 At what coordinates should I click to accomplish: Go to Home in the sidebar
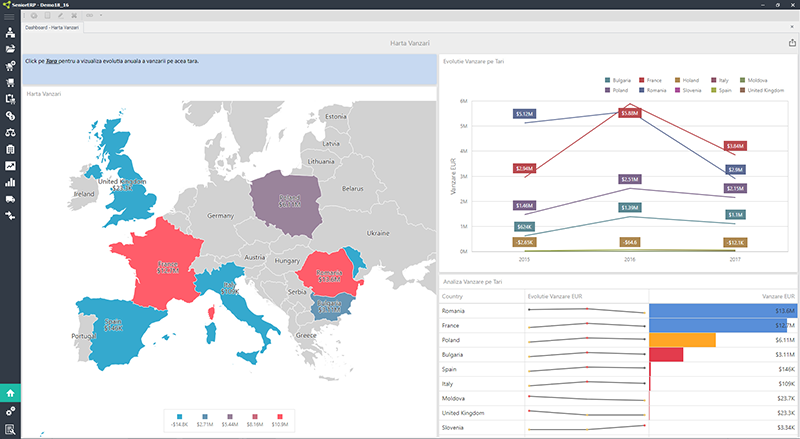[x=10, y=393]
